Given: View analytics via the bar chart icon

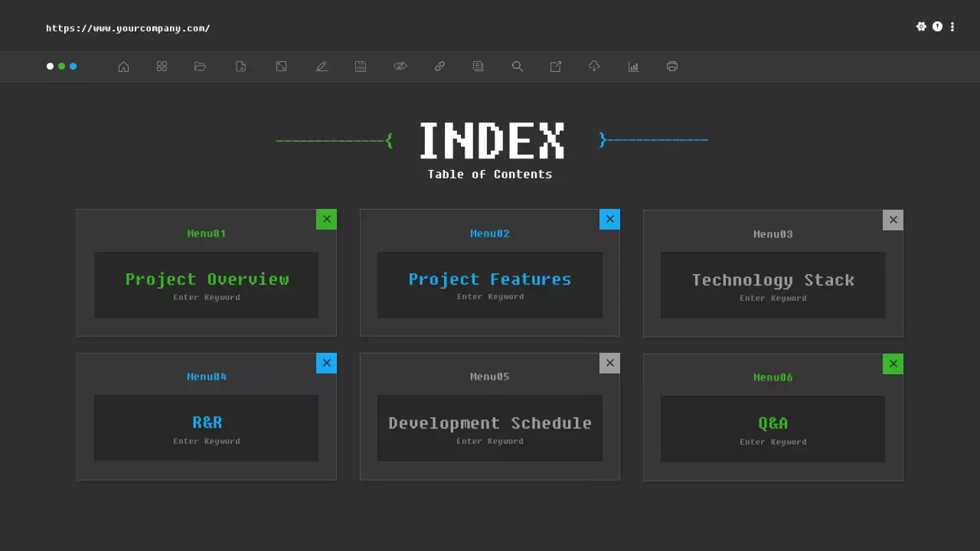Looking at the screenshot, I should click(x=633, y=67).
